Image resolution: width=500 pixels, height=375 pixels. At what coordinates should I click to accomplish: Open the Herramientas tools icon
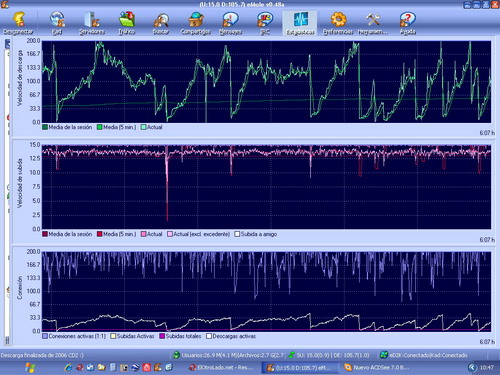point(373,19)
